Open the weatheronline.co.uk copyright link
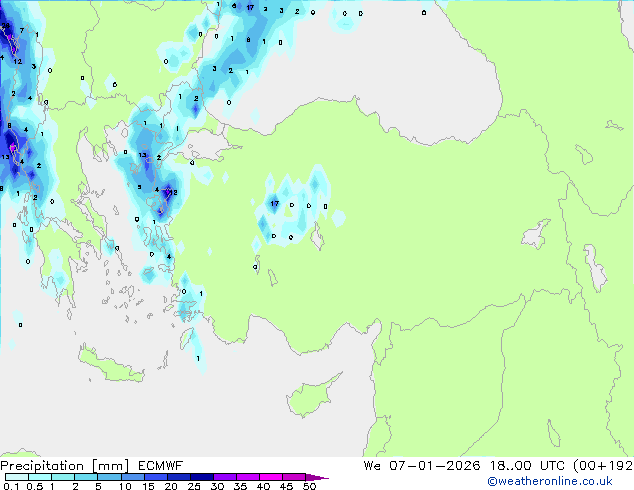The image size is (634, 490). 550,481
